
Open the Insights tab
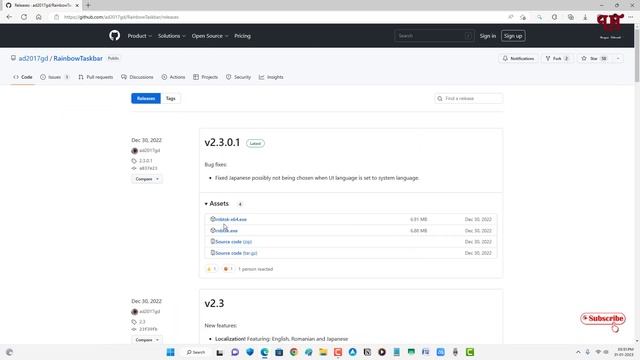(x=271, y=77)
